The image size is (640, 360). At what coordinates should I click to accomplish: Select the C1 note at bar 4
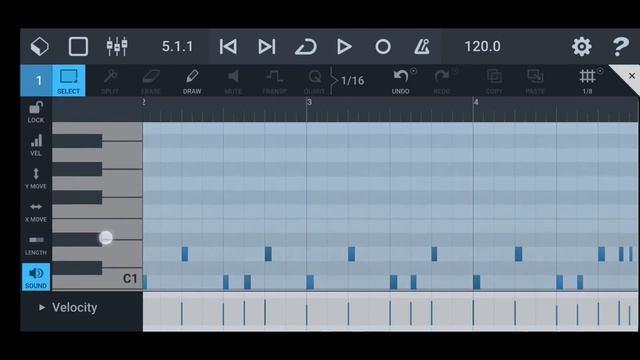[476, 282]
